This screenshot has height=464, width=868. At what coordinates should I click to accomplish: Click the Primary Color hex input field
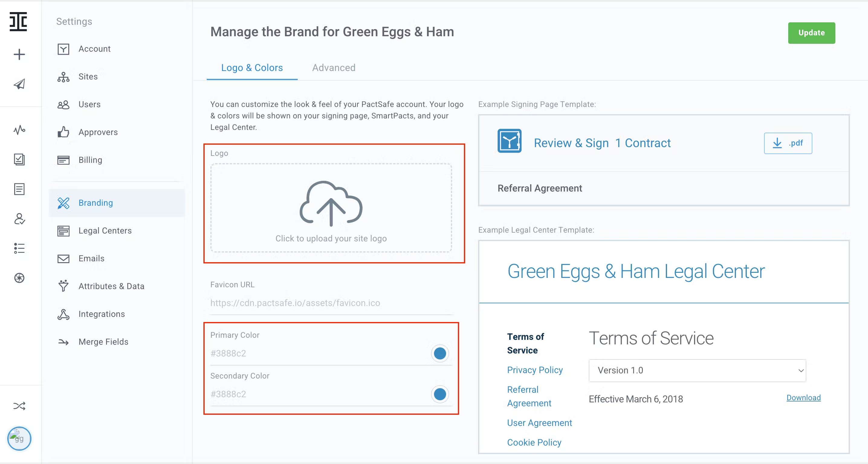319,353
